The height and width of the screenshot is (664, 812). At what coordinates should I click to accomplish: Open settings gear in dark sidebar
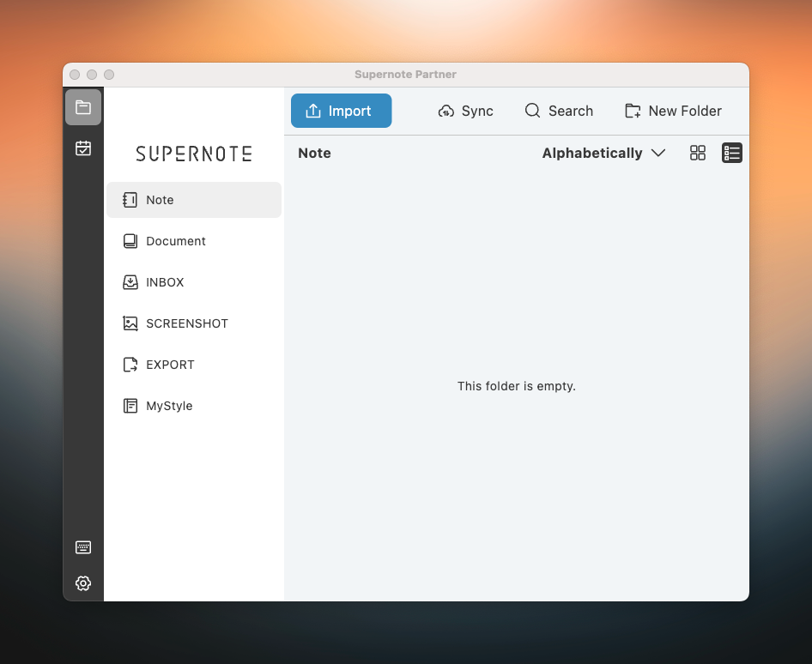pos(83,583)
